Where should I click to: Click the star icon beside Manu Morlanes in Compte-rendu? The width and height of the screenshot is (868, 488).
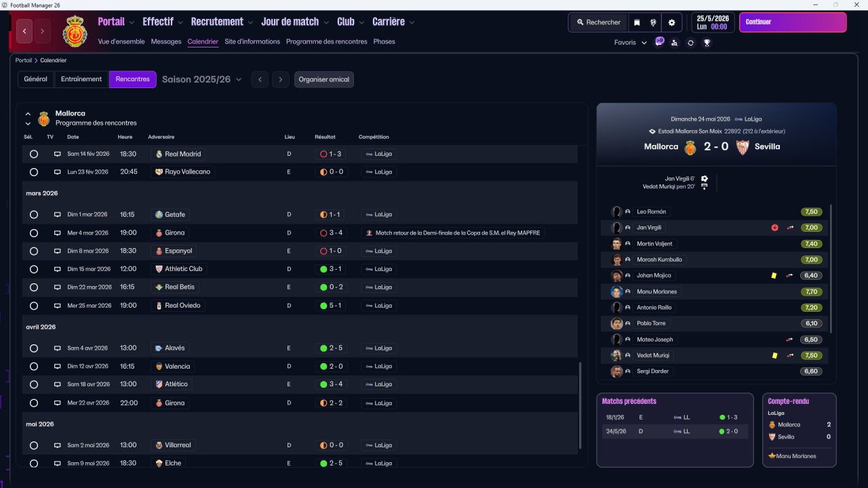(x=772, y=456)
